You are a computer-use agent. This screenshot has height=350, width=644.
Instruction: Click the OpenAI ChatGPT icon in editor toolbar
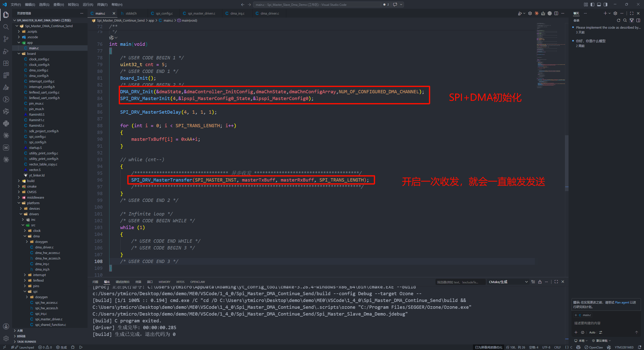tap(550, 13)
